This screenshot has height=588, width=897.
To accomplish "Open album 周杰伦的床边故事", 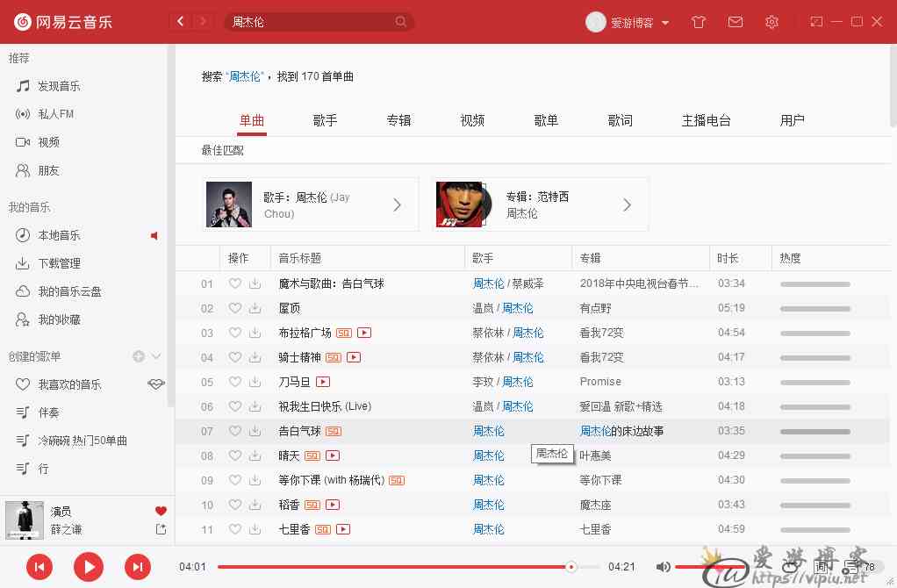I will click(621, 431).
